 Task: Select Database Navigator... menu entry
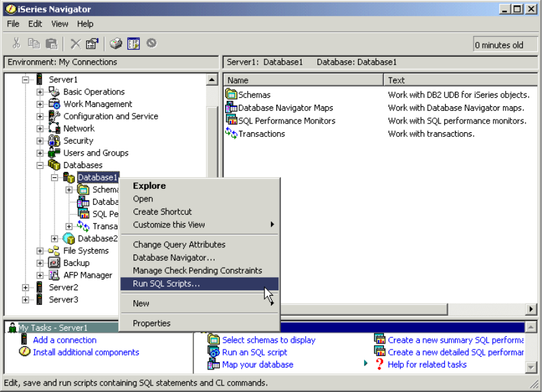(199, 258)
